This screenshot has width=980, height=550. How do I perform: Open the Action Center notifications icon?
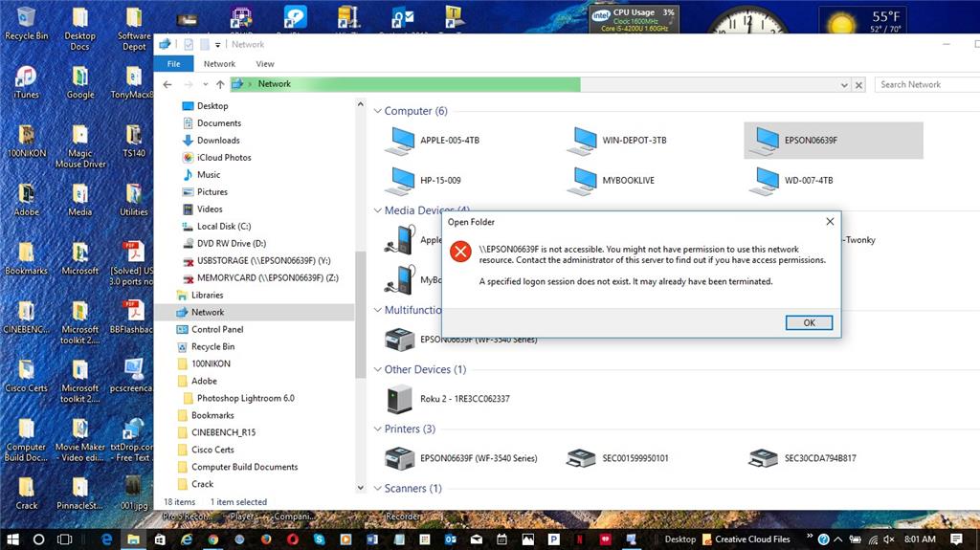[956, 539]
